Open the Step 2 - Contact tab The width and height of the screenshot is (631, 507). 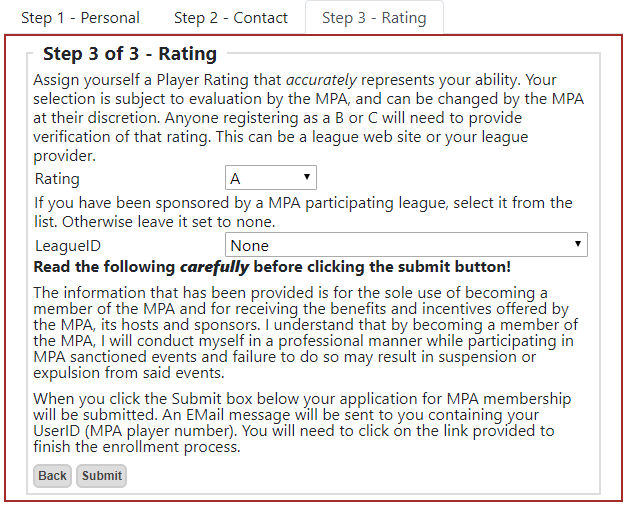click(x=230, y=18)
